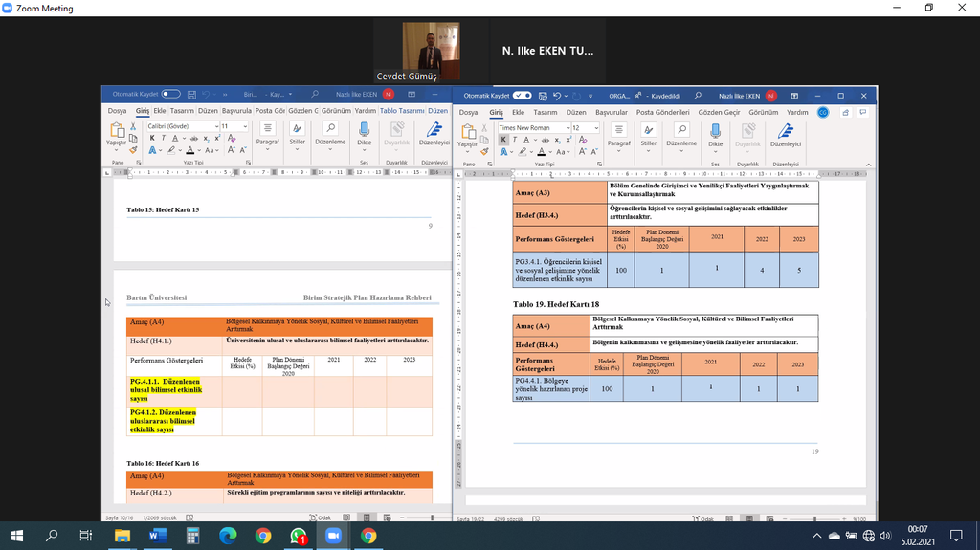Open Microsoft Edge from taskbar
This screenshot has width=980, height=550.
pos(228,536)
